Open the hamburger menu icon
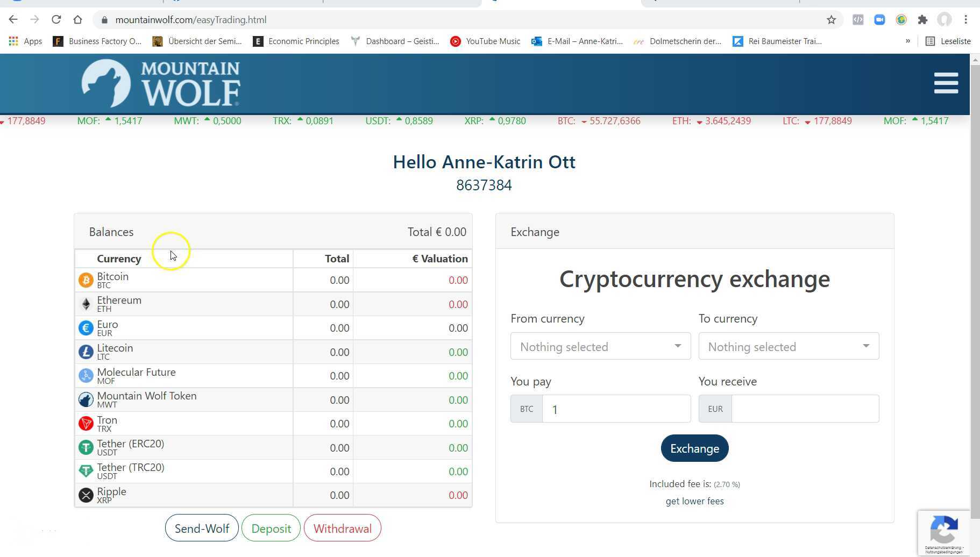Image resolution: width=980 pixels, height=557 pixels. 946,83
